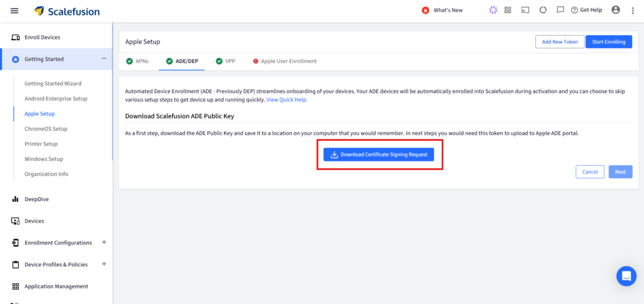The width and height of the screenshot is (644, 304).
Task: Click the Enroll Devices sidebar icon
Action: point(16,37)
